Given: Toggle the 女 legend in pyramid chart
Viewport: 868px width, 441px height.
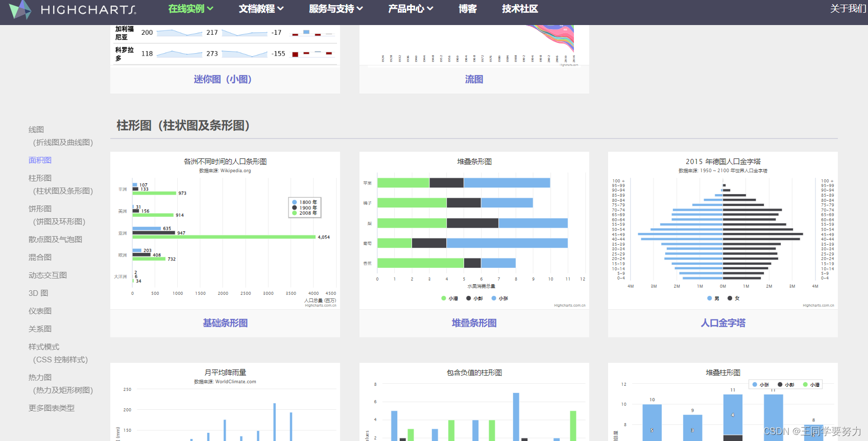Looking at the screenshot, I should pos(734,298).
